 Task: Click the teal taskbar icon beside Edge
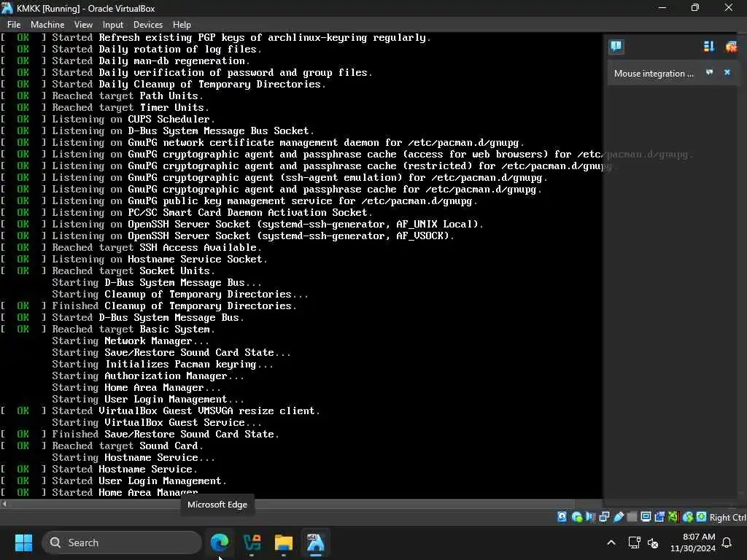pyautogui.click(x=252, y=542)
